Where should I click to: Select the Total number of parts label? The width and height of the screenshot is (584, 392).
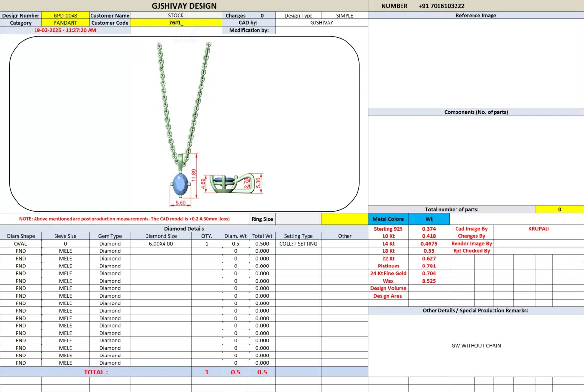coord(452,209)
